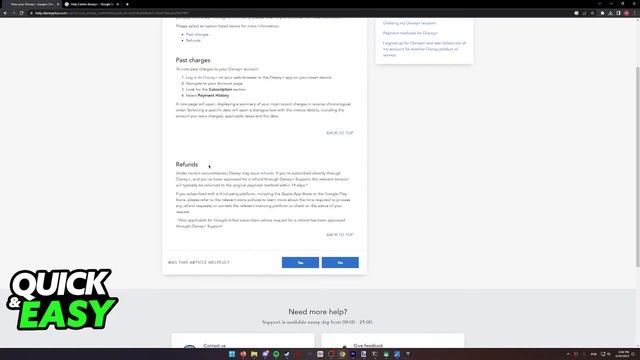Switch to the first Disney+ charges browser tab
This screenshot has width=640, height=360.
point(32,4)
